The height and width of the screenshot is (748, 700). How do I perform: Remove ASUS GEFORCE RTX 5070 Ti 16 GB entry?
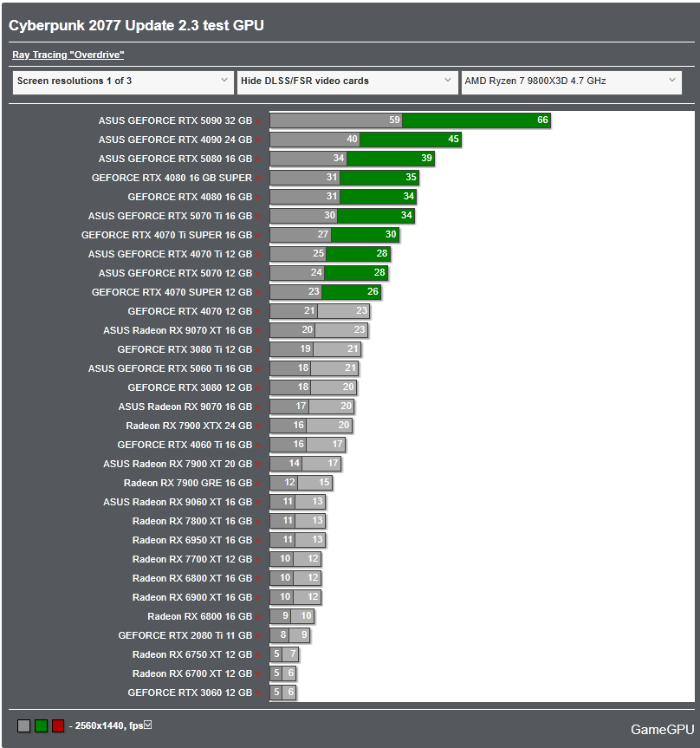point(258,217)
